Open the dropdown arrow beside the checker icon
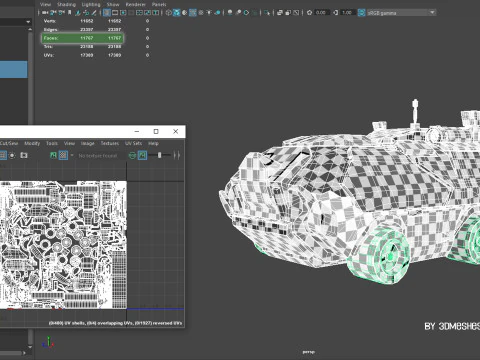Screen dimensions: 480x360 (72, 155)
